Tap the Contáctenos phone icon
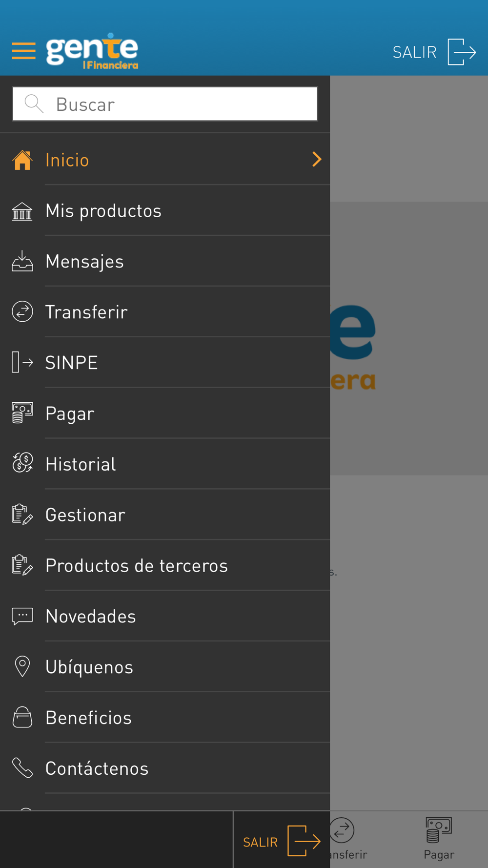This screenshot has width=488, height=868. click(22, 768)
